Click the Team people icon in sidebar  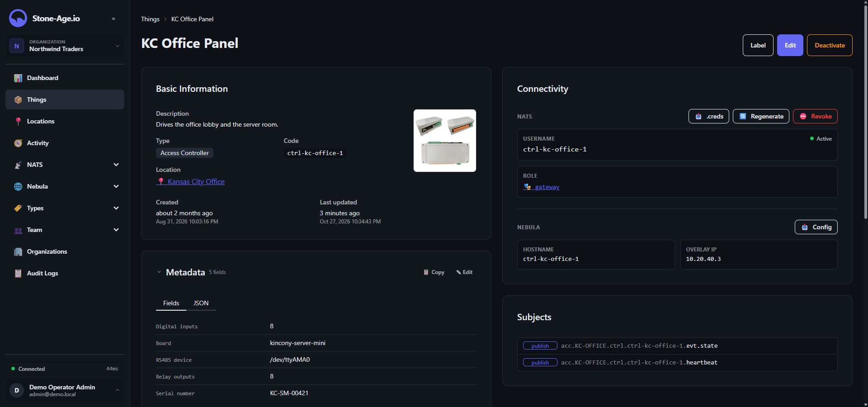[18, 230]
